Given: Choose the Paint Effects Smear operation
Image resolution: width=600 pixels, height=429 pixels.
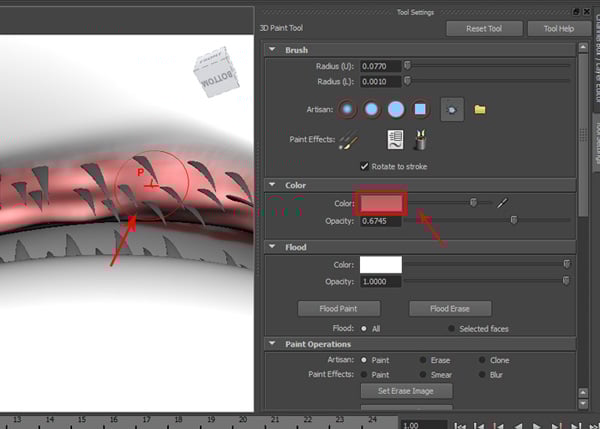Looking at the screenshot, I should 423,374.
